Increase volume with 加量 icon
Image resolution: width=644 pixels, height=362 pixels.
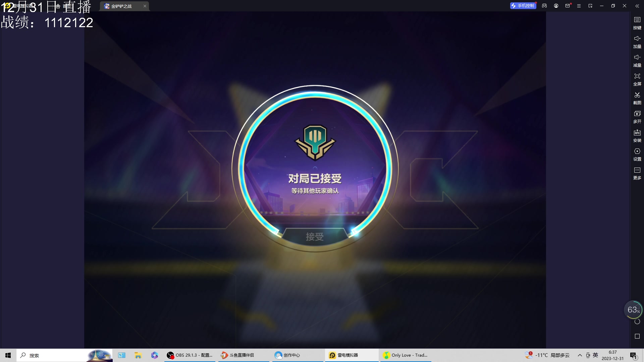coord(637,42)
